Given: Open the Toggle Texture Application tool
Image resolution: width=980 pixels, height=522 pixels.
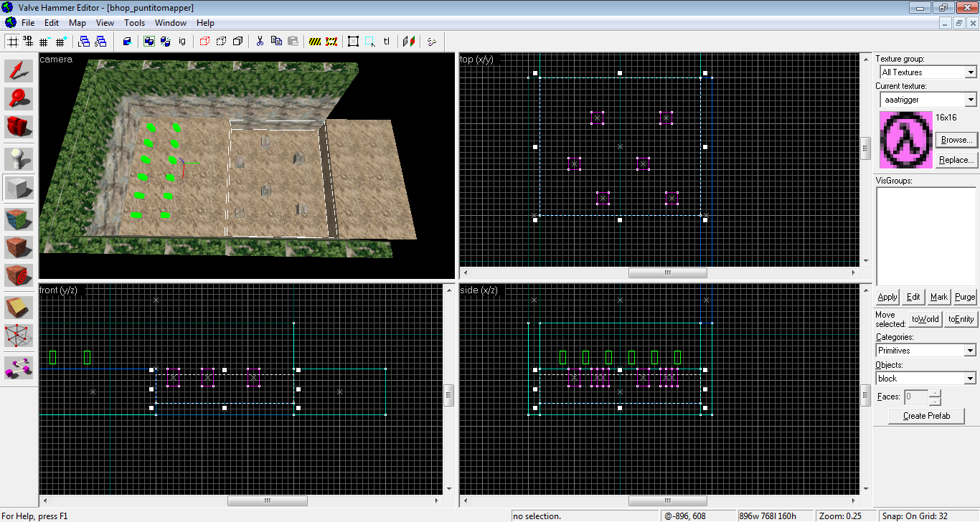Looking at the screenshot, I should coord(19,219).
